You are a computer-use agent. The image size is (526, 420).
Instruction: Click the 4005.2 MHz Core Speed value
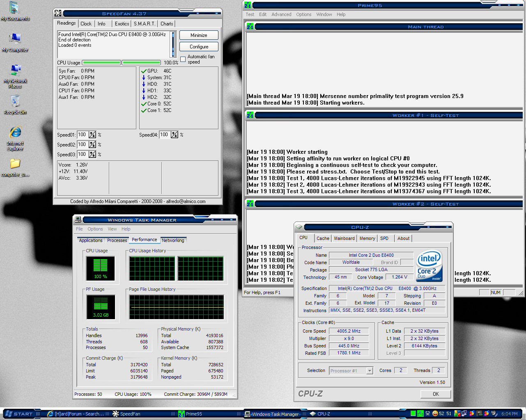pos(349,331)
